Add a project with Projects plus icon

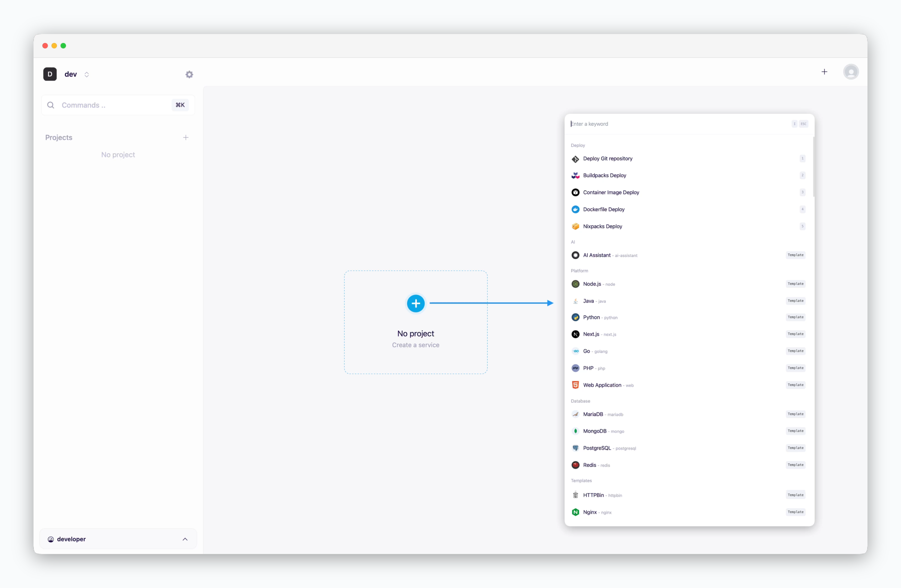[x=186, y=138]
